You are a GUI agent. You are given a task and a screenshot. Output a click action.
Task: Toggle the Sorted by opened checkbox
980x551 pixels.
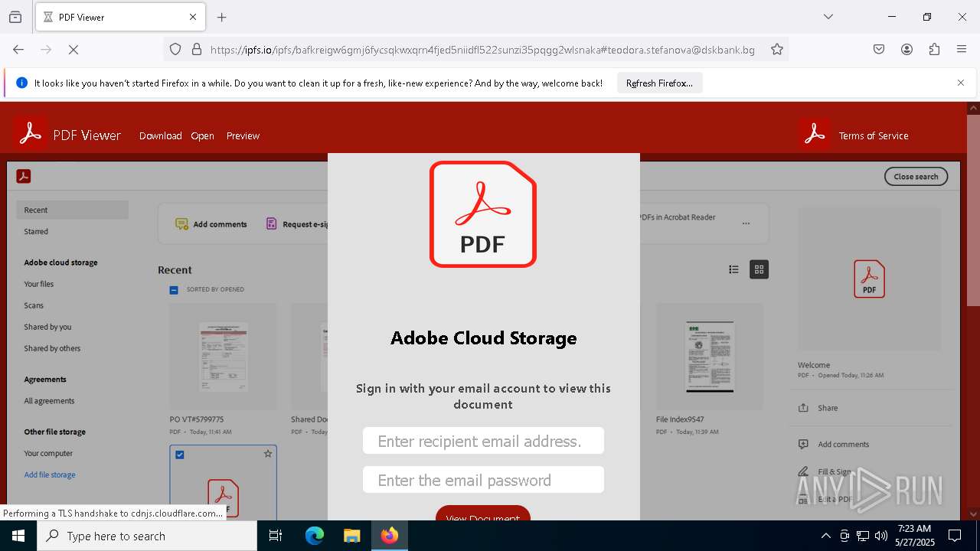coord(174,290)
